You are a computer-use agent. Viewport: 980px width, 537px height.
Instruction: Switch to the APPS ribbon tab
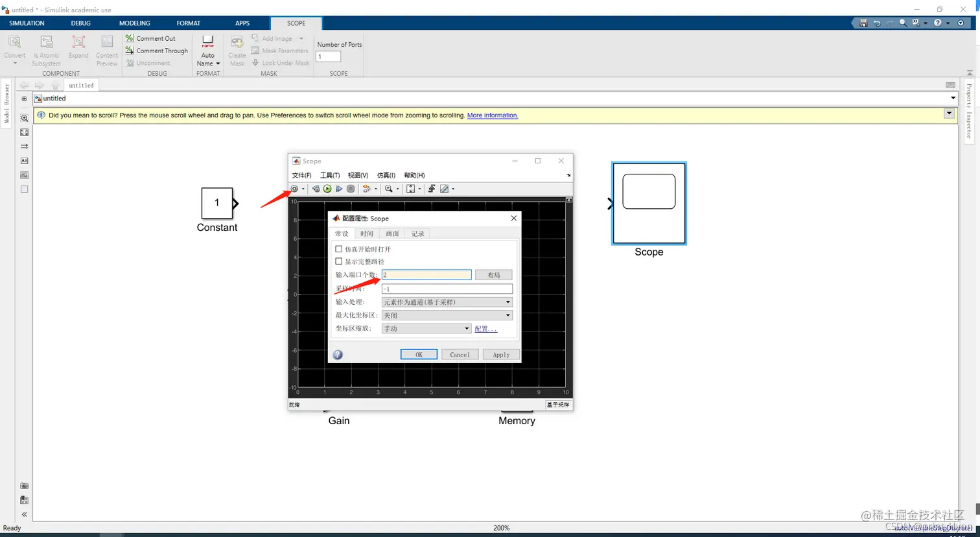click(x=242, y=23)
